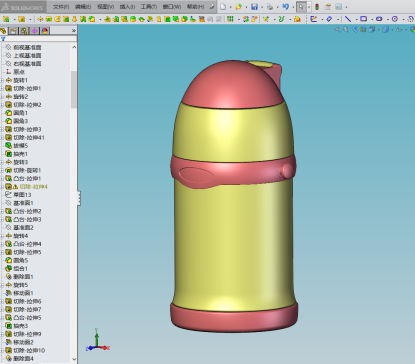
Task: Expand the 切除-拉伸1 feature
Action: [2, 88]
